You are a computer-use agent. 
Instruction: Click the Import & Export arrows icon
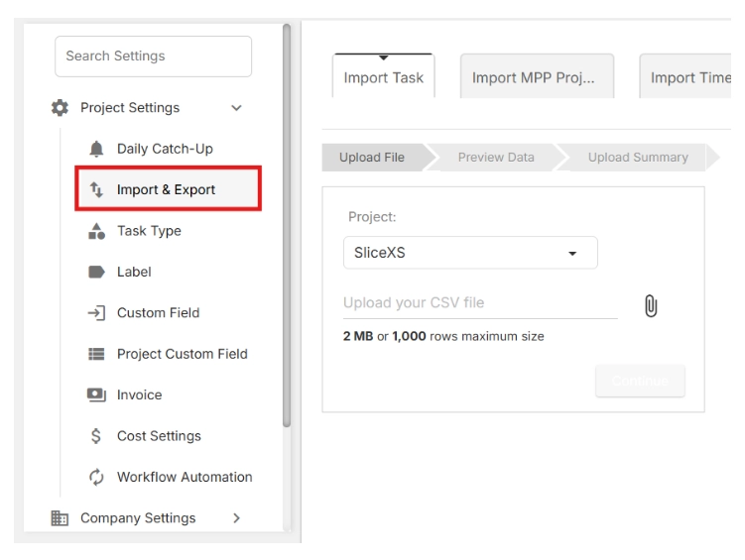point(97,190)
